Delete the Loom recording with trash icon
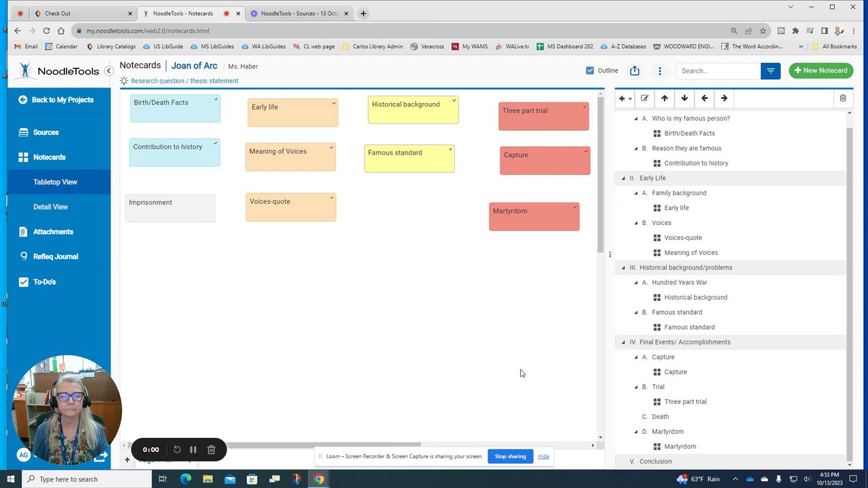This screenshot has height=488, width=868. (211, 449)
